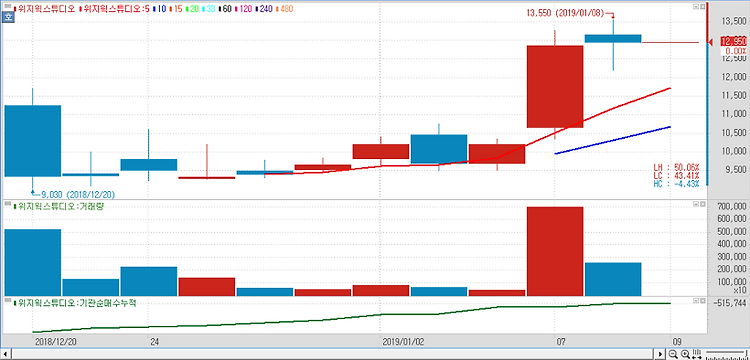This screenshot has width=750, height=360.
Task: Click the tall red candlestick on 2019/01/07
Action: (x=555, y=87)
